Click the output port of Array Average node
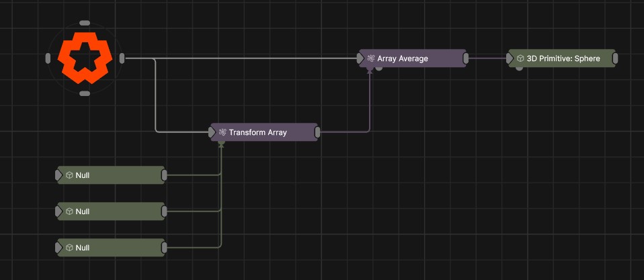Screen dimensions: 644x280 (465, 58)
